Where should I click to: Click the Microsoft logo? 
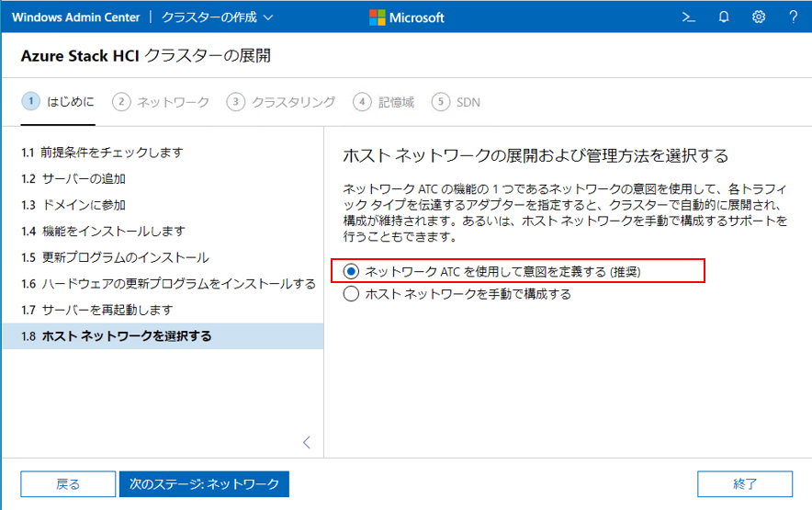pos(407,17)
